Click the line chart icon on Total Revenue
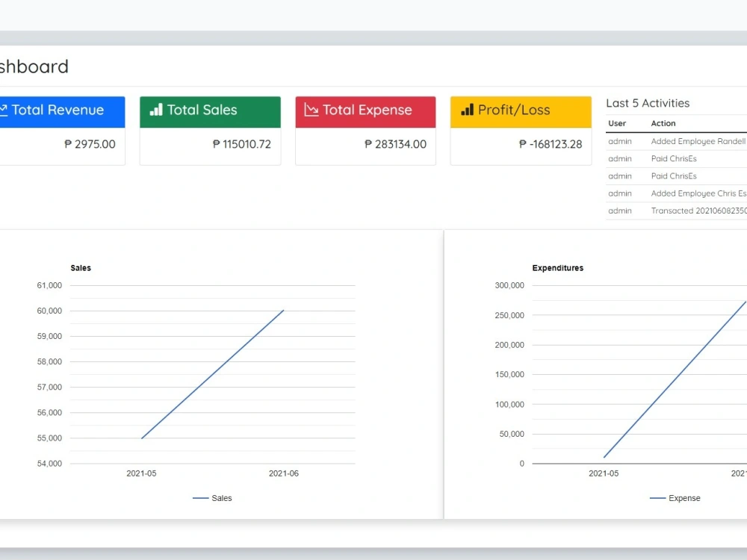 tap(3, 110)
